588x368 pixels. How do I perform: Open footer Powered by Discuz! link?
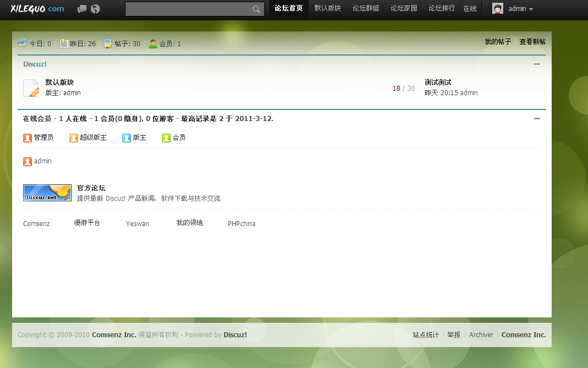pos(235,334)
